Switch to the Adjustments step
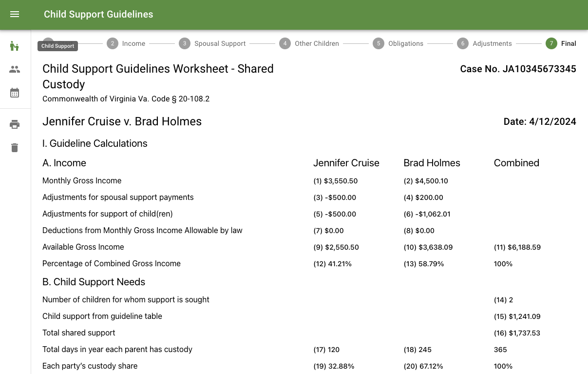The image size is (588, 374). coord(485,43)
